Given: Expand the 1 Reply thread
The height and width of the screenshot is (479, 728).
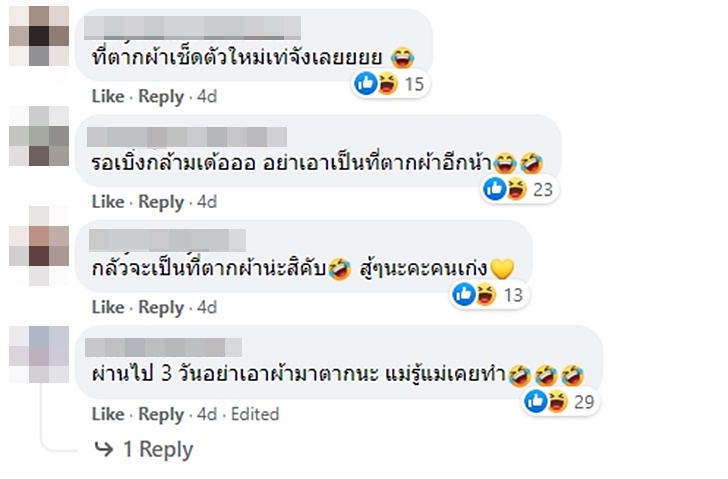Looking at the screenshot, I should [x=156, y=450].
